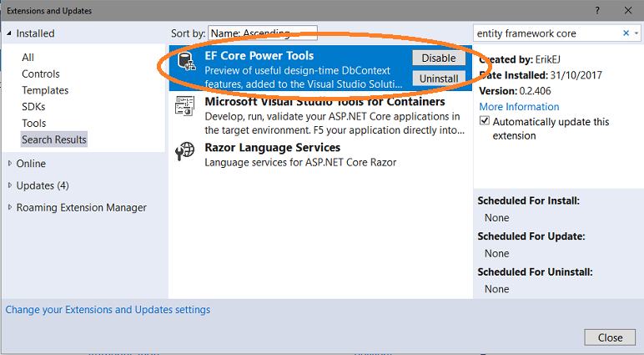
Task: Select All under Installed
Action: tap(28, 57)
